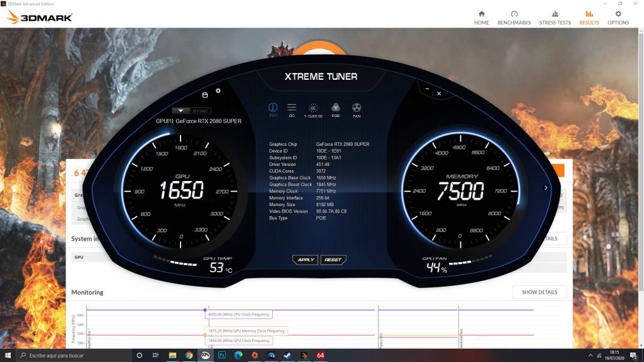Click the 'GPU[1]: GeForce RTX 2080 SUPER' label
644x362 pixels.
pos(199,121)
